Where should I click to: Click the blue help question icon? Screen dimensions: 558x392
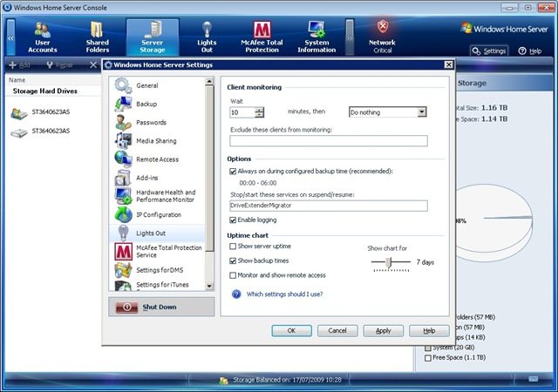pyautogui.click(x=236, y=294)
